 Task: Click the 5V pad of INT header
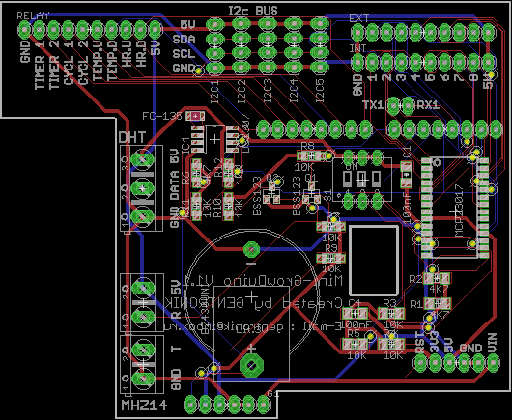point(488,62)
